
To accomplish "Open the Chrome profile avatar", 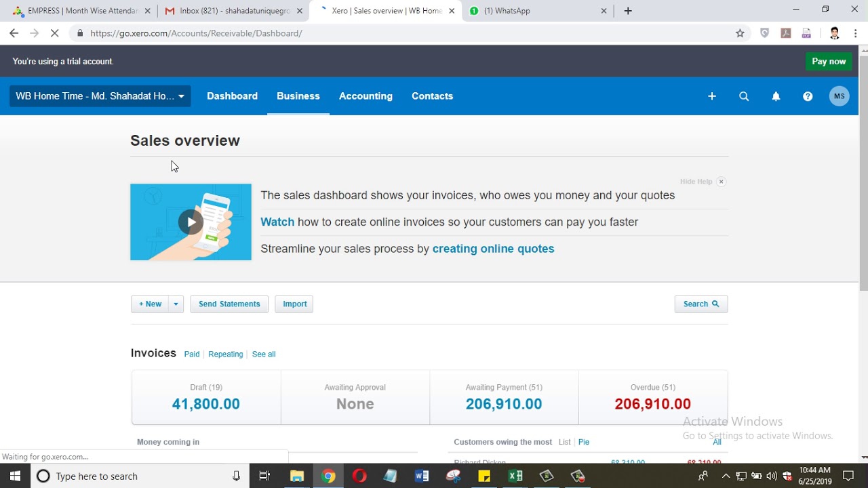I will click(834, 33).
